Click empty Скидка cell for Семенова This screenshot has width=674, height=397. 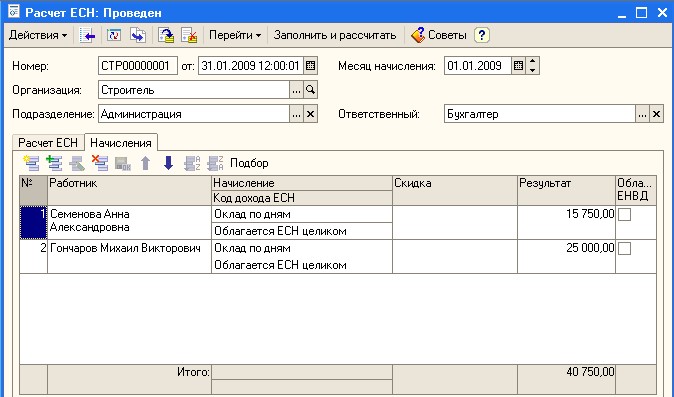coord(455,222)
